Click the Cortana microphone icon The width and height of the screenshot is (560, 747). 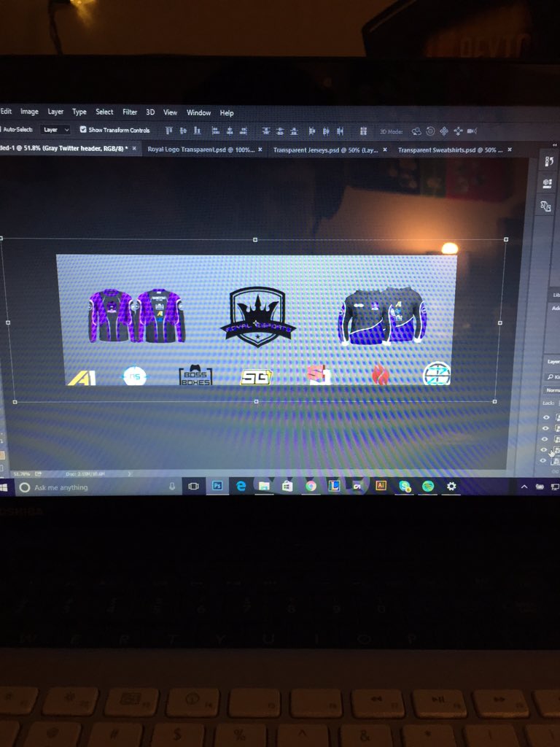(172, 487)
